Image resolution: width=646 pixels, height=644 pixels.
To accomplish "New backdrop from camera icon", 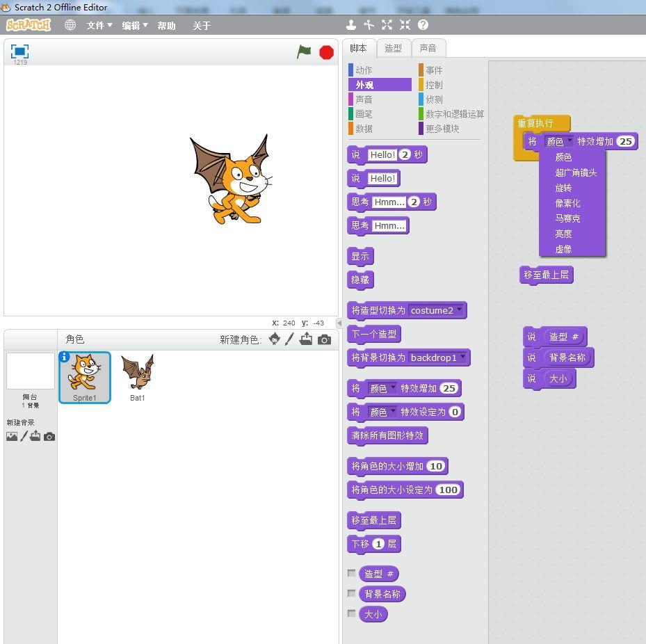I will tap(49, 436).
